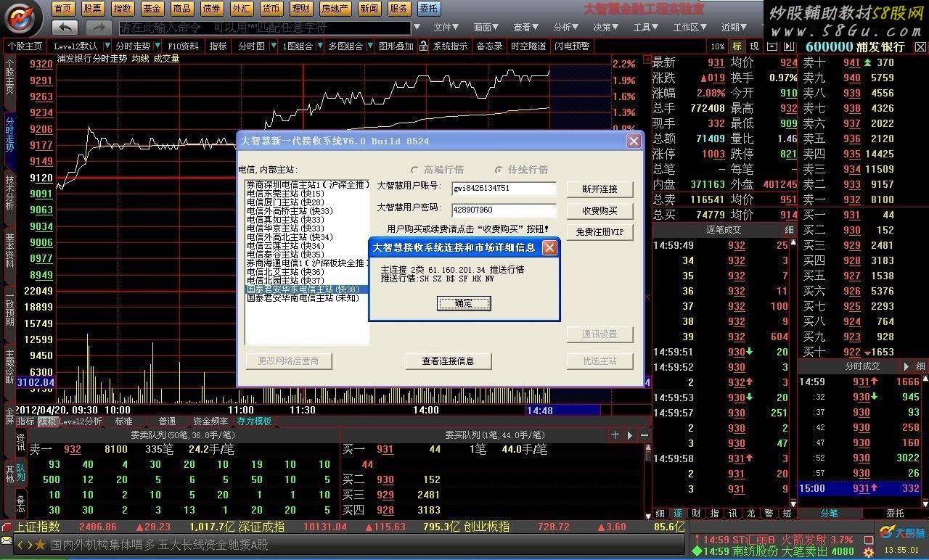Image resolution: width=929 pixels, height=560 pixels.
Task: Click the play arrow beside 分时成交 header
Action: click(906, 366)
